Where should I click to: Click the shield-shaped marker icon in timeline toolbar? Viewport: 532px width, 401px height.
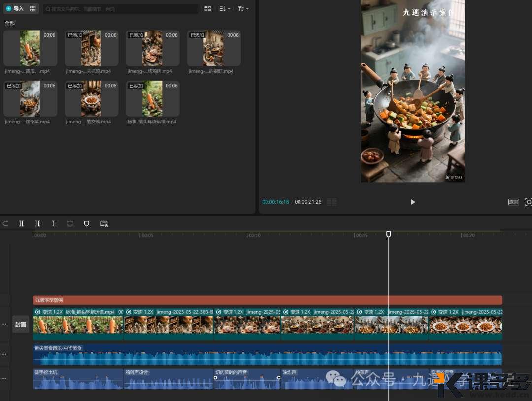click(x=87, y=223)
